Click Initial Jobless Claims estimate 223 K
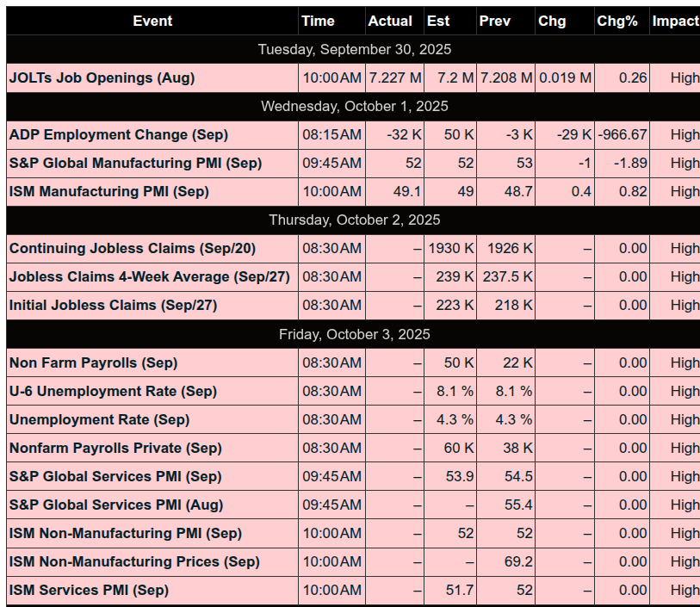 coord(455,306)
